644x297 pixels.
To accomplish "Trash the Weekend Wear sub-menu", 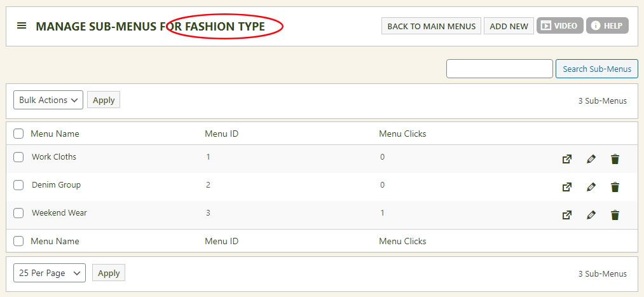I will [615, 215].
